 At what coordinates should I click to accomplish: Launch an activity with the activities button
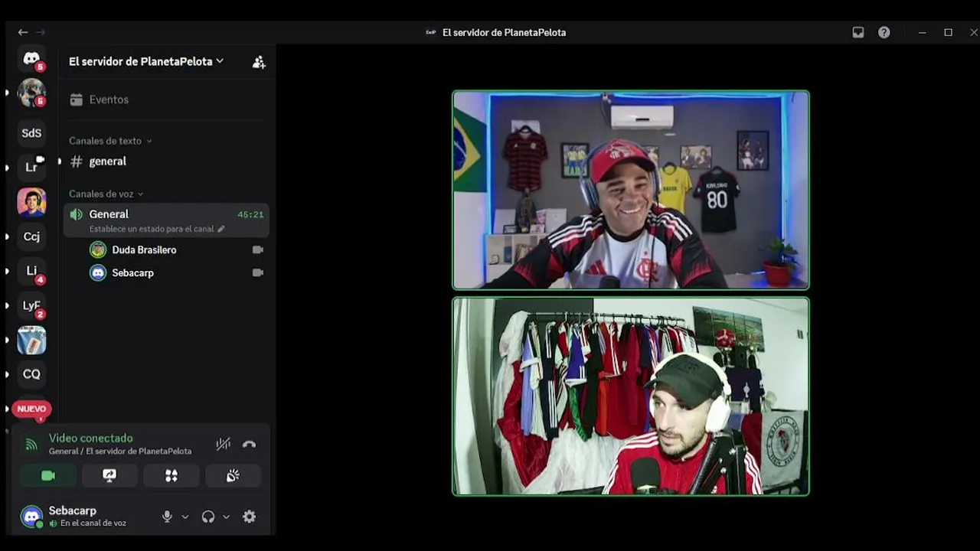[171, 475]
